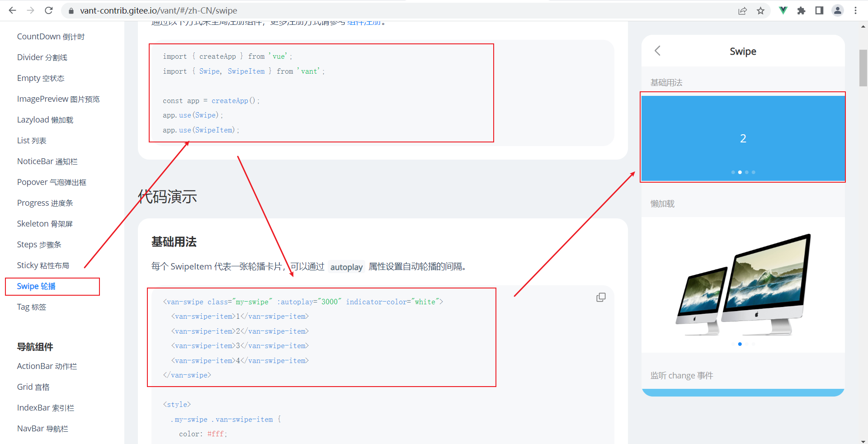Click the app.use(SwipeItem); code line
This screenshot has width=868, height=444.
pyautogui.click(x=201, y=130)
